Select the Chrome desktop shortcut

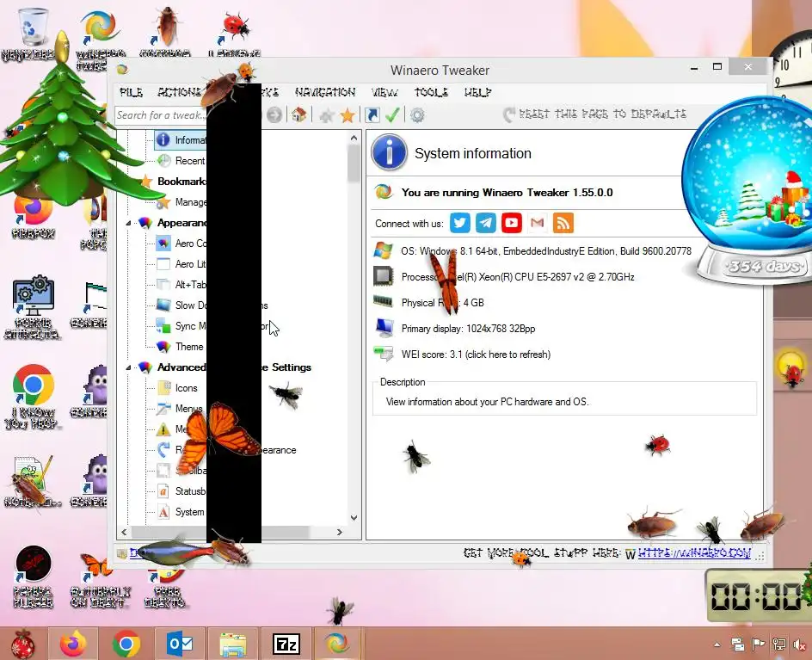point(34,397)
